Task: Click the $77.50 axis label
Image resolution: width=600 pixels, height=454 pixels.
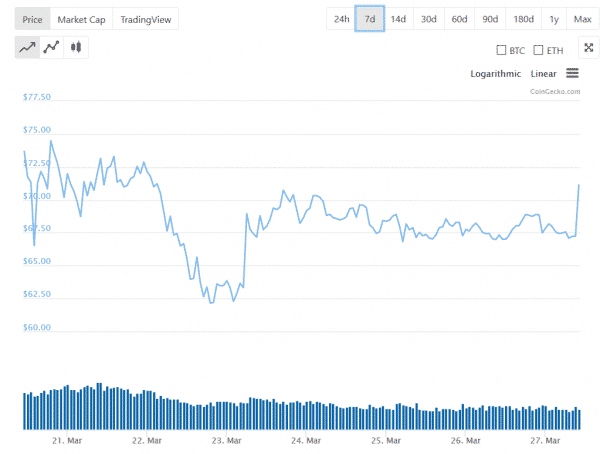Action: click(x=37, y=97)
